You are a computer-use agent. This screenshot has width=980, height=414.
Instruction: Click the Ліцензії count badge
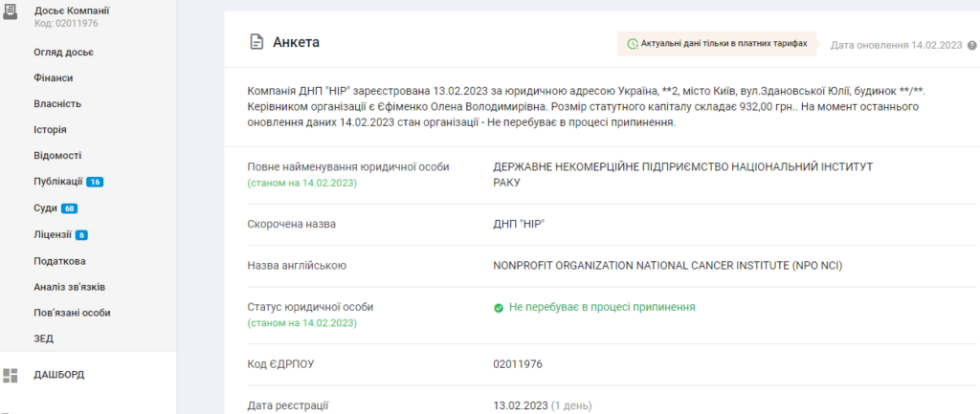81,234
